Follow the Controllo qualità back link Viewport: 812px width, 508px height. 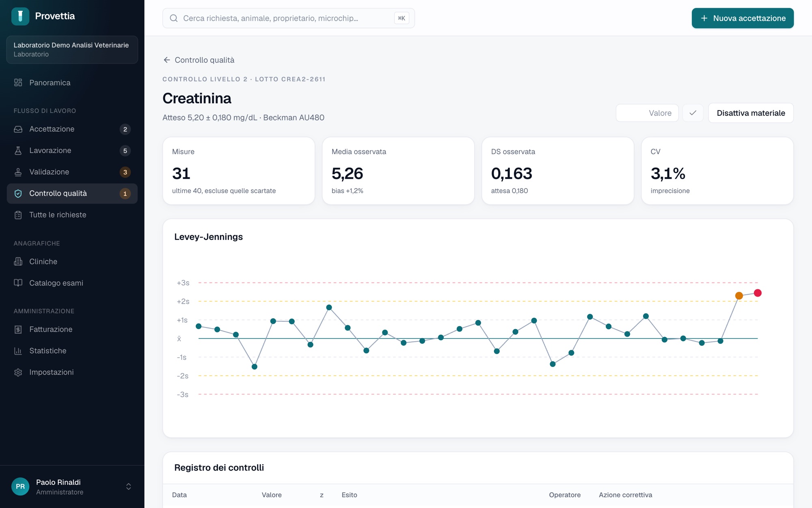pyautogui.click(x=199, y=60)
